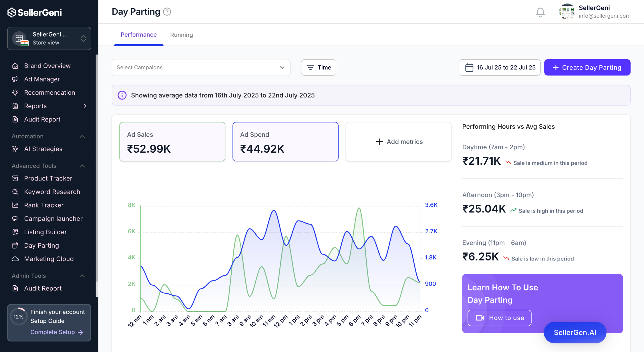Click the Brand Overview sidebar icon
The height and width of the screenshot is (352, 644).
(15, 66)
